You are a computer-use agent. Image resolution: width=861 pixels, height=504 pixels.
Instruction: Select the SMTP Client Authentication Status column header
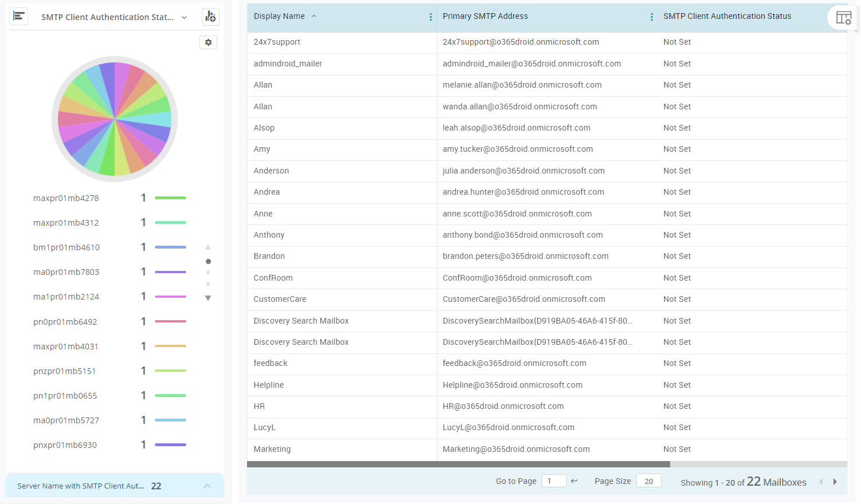pos(727,16)
